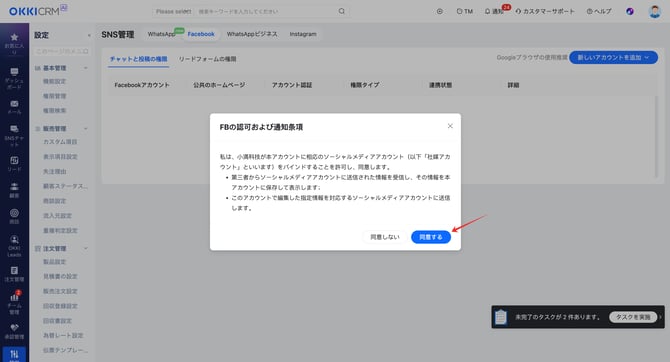
Task: Open 表示項目設定 in settings menu
Action: (60, 156)
